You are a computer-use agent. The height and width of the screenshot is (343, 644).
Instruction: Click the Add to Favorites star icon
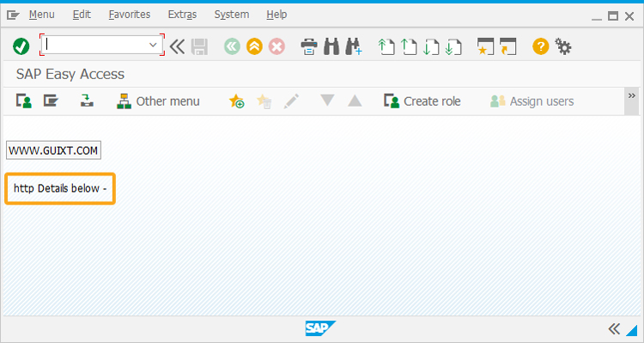237,101
